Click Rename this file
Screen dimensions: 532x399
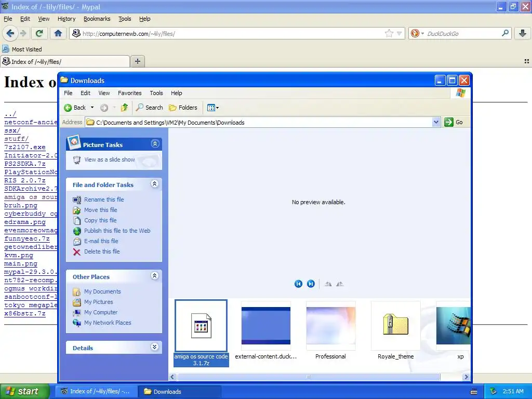click(x=104, y=199)
